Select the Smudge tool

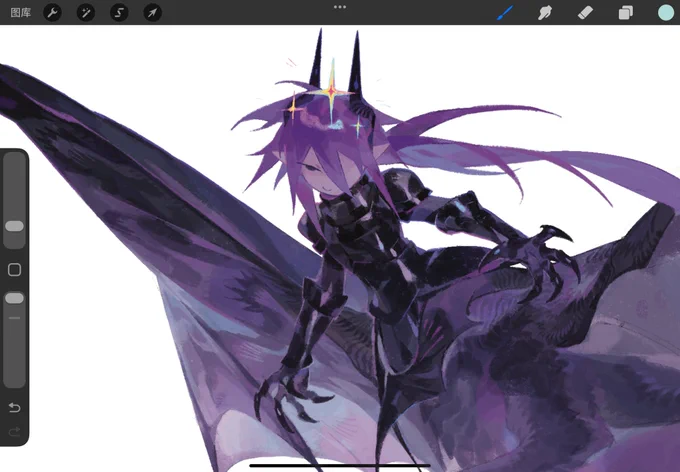coord(545,13)
